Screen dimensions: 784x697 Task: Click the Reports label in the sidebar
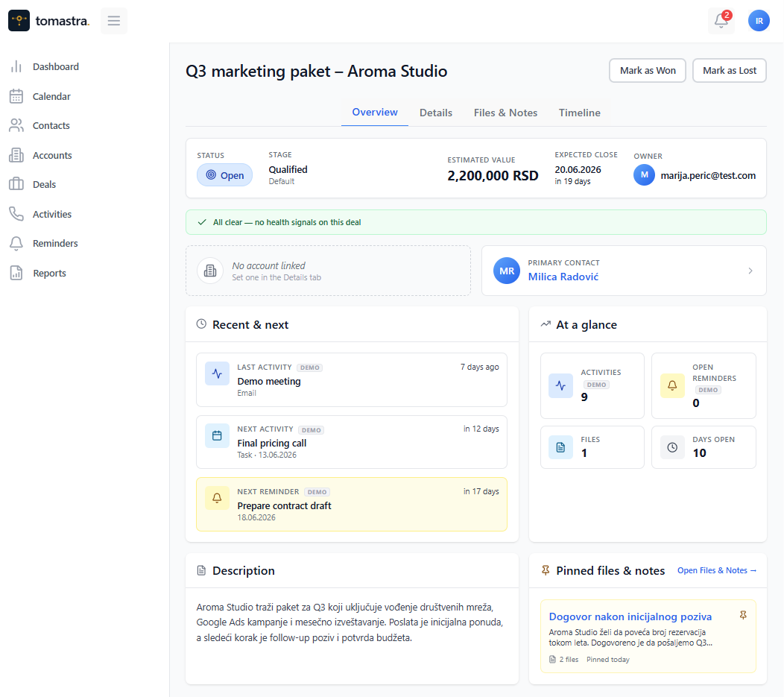(49, 273)
